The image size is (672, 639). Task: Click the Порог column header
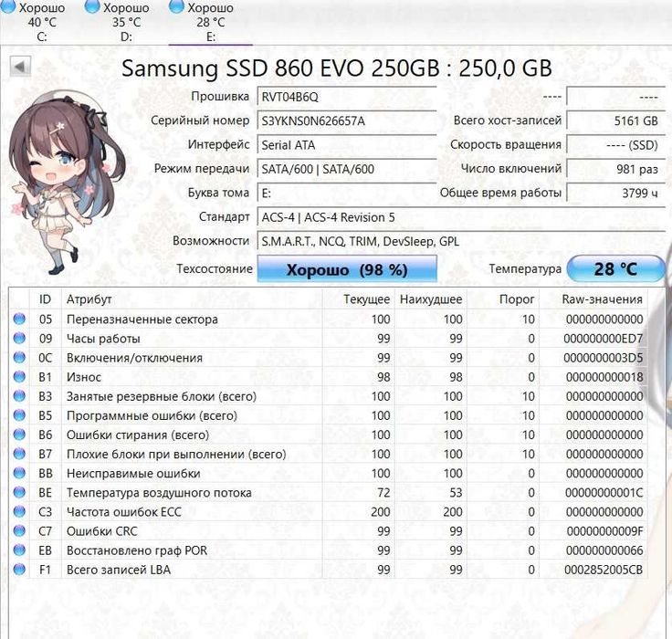click(x=503, y=299)
